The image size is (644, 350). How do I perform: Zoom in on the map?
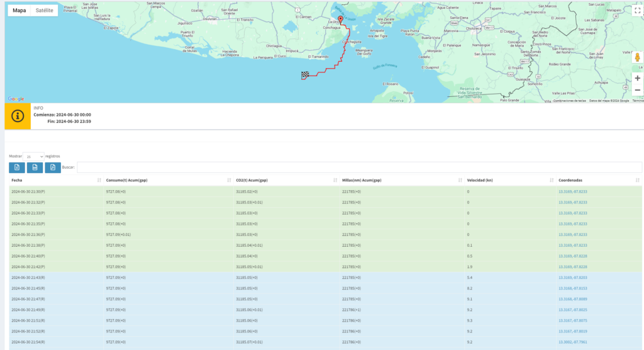pos(637,78)
